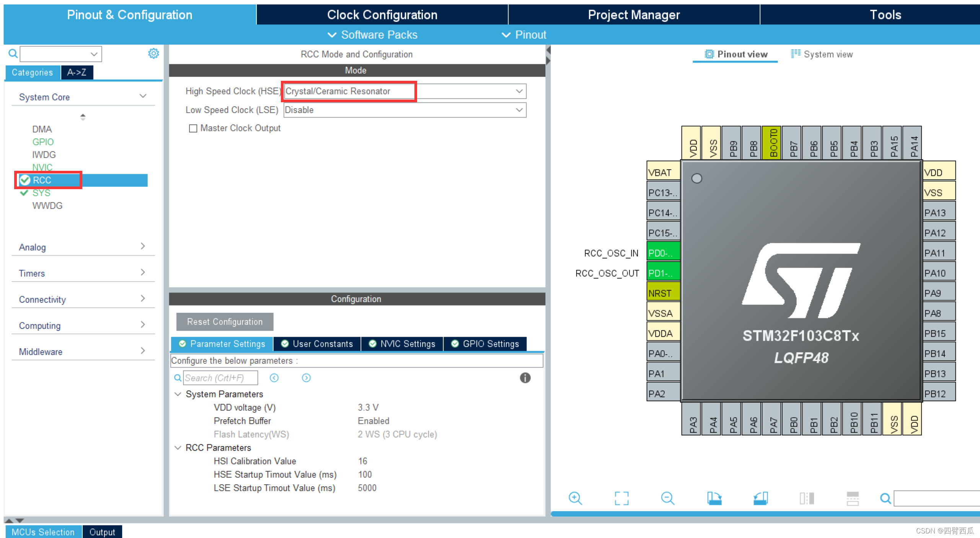Image resolution: width=980 pixels, height=538 pixels.
Task: Switch to the Clock Configuration tab
Action: [382, 15]
